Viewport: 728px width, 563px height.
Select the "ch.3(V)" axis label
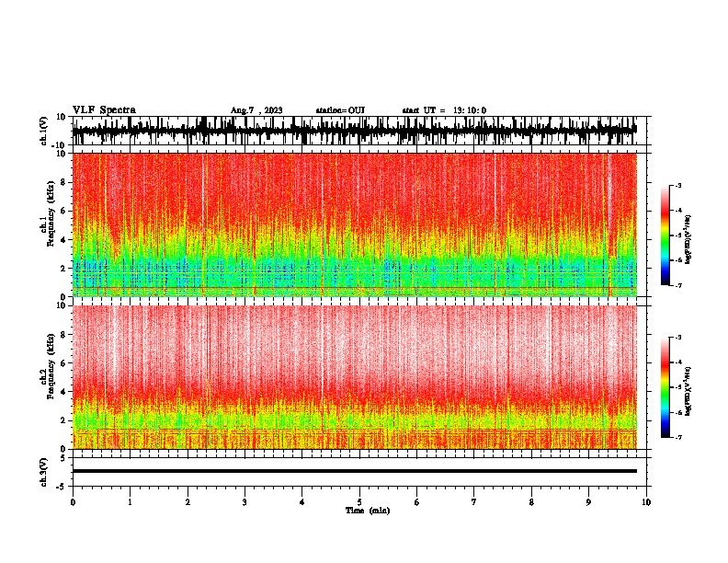coord(44,472)
